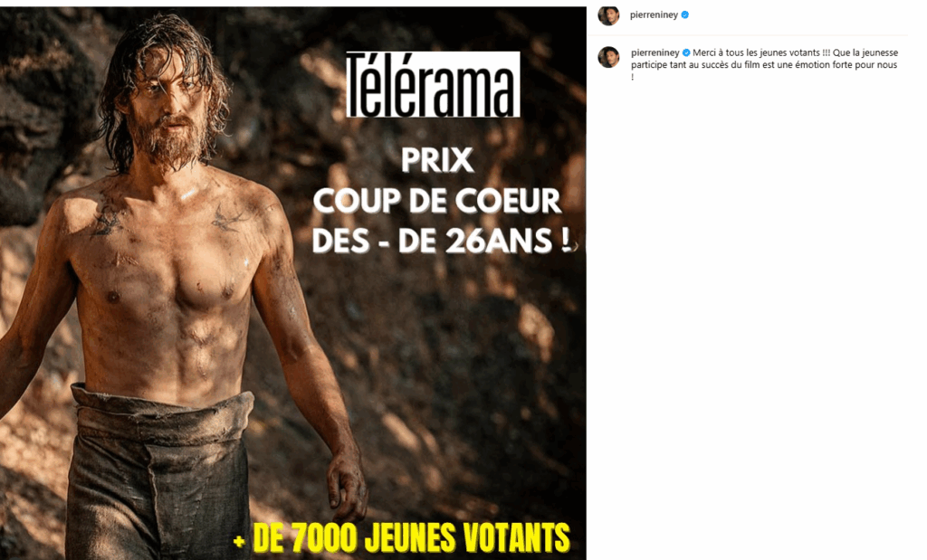Image resolution: width=927 pixels, height=560 pixels.
Task: Click the blue verified badge in the caption
Action: coord(686,52)
